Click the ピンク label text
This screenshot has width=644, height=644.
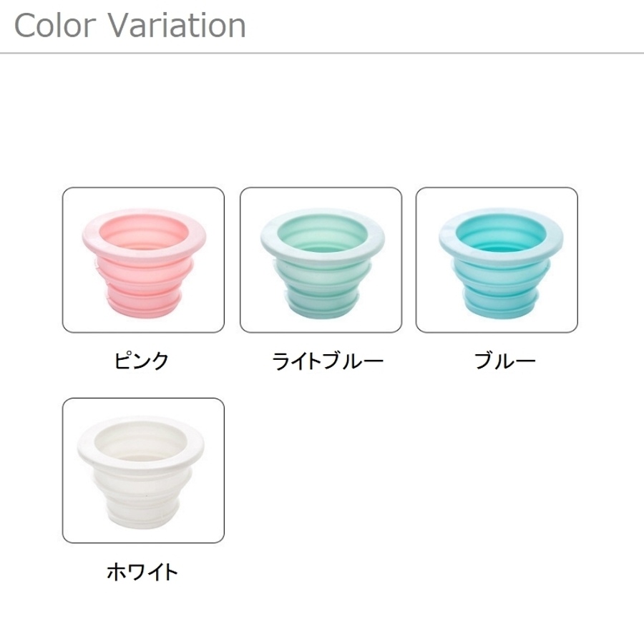pos(141,361)
